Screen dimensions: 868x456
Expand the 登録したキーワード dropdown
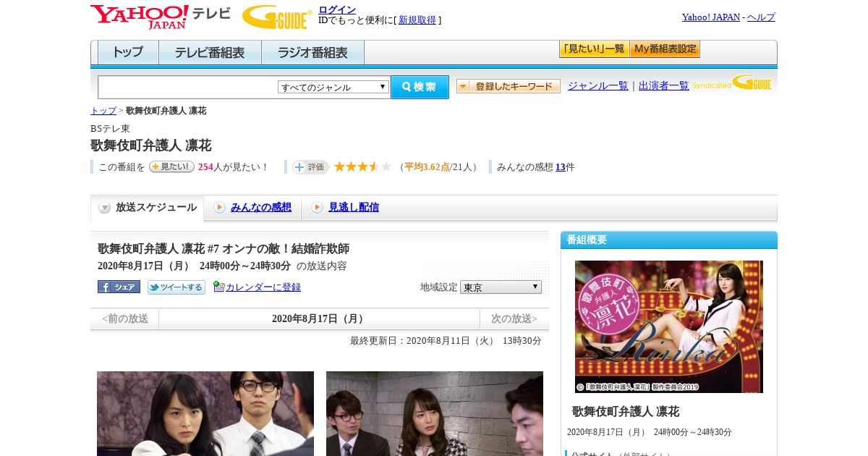click(509, 86)
